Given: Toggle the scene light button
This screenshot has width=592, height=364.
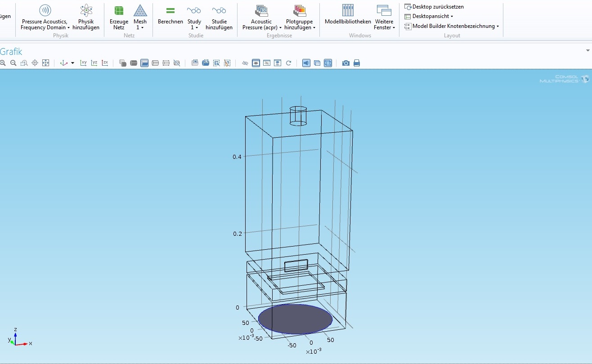Looking at the screenshot, I should tap(306, 63).
